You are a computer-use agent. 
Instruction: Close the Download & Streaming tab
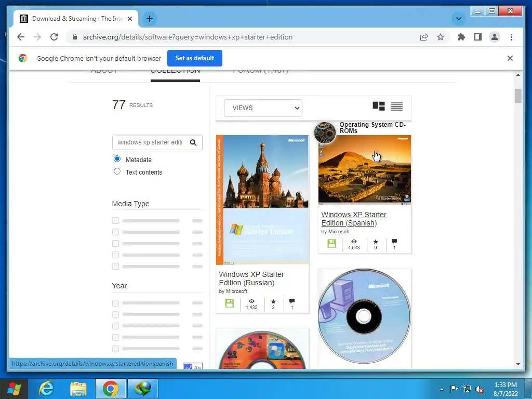point(129,19)
